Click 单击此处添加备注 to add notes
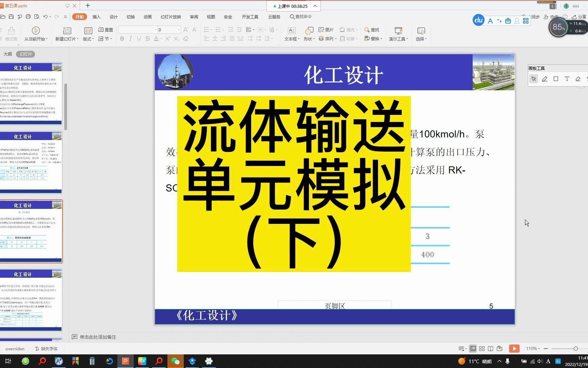The width and height of the screenshot is (588, 368). point(99,337)
